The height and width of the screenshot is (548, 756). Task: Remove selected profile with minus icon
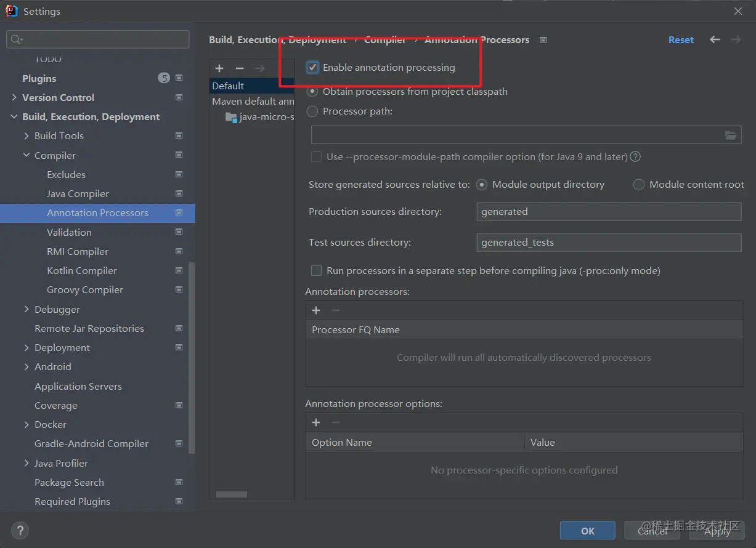[240, 68]
